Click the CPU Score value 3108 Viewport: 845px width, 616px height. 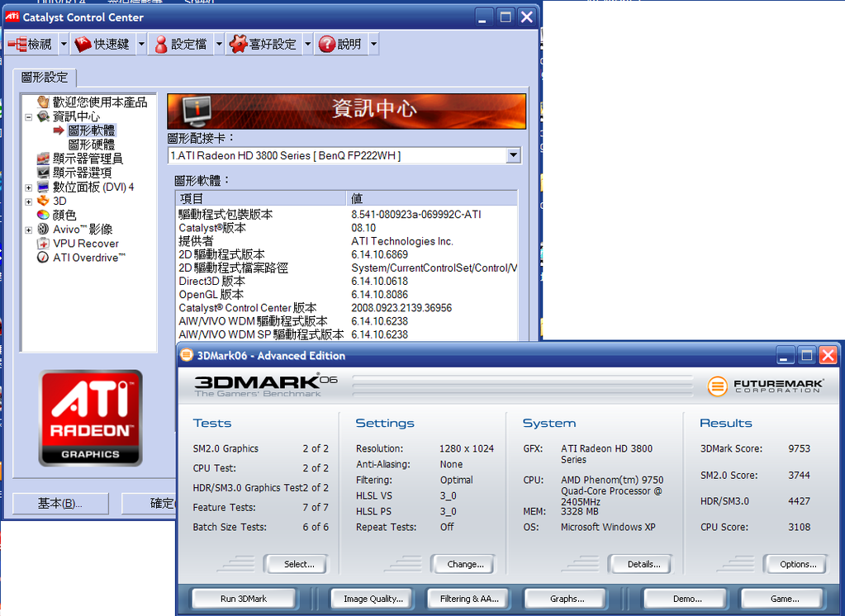(x=799, y=527)
